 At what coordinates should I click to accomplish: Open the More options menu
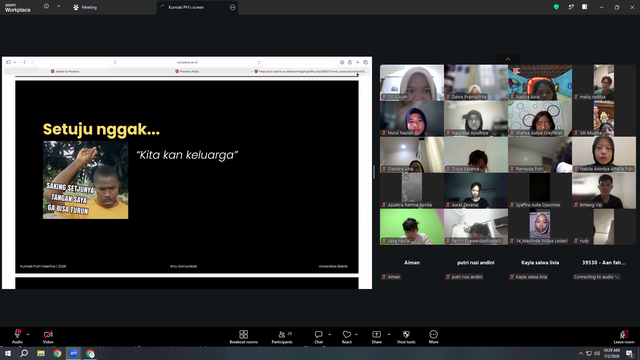tap(433, 337)
